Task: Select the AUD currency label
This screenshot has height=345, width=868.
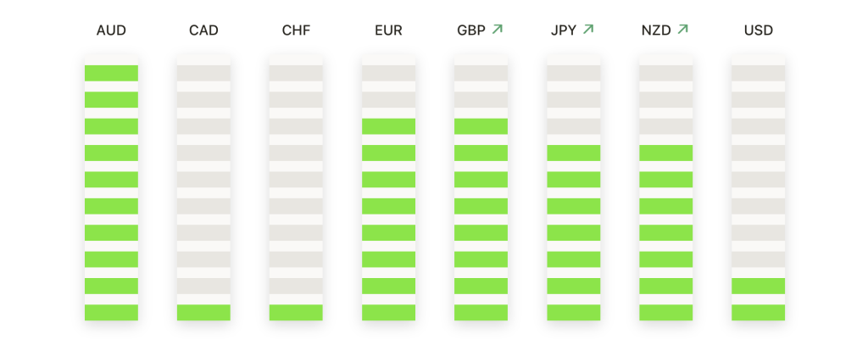Action: click(111, 31)
